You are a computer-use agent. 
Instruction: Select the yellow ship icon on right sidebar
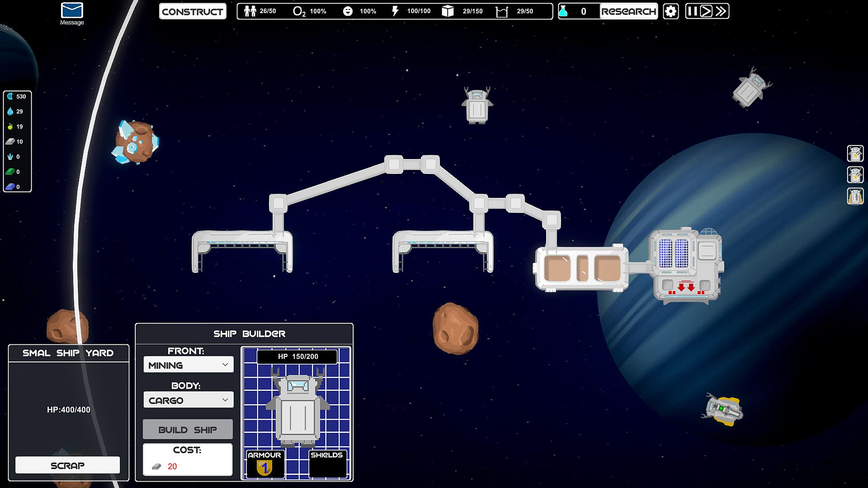click(855, 197)
